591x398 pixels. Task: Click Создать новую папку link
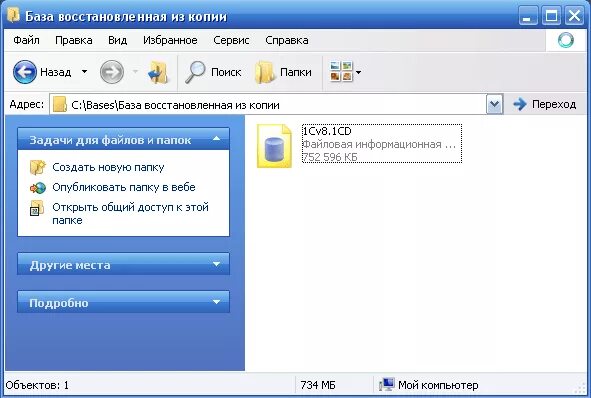pyautogui.click(x=108, y=167)
